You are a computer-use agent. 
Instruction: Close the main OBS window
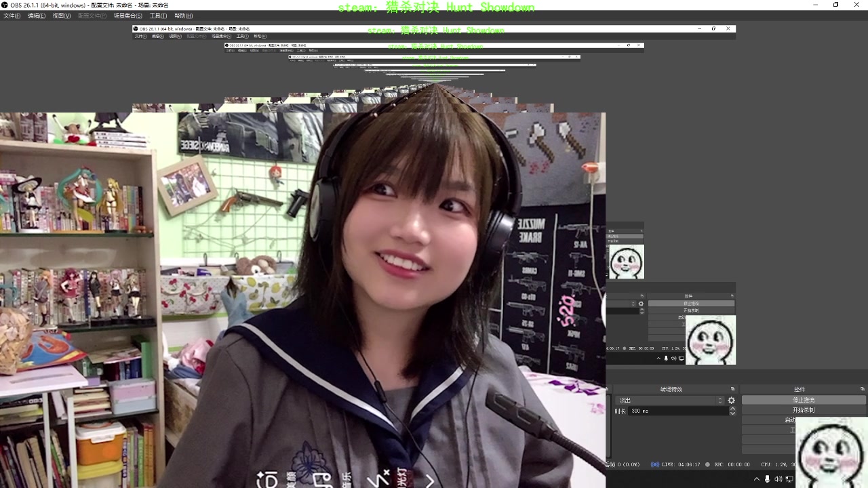pos(856,5)
